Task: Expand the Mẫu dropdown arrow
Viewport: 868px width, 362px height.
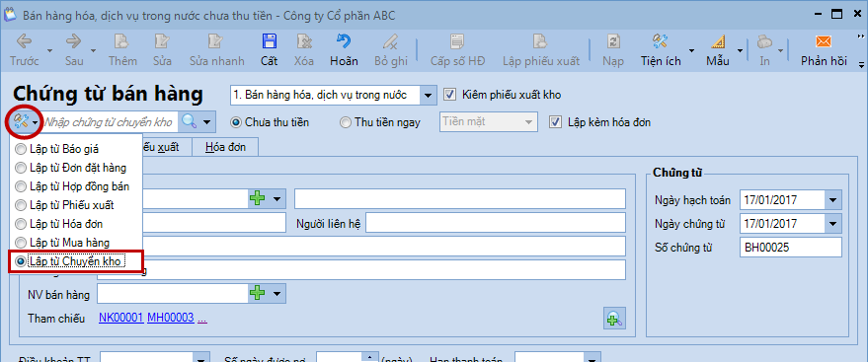Action: 741,51
